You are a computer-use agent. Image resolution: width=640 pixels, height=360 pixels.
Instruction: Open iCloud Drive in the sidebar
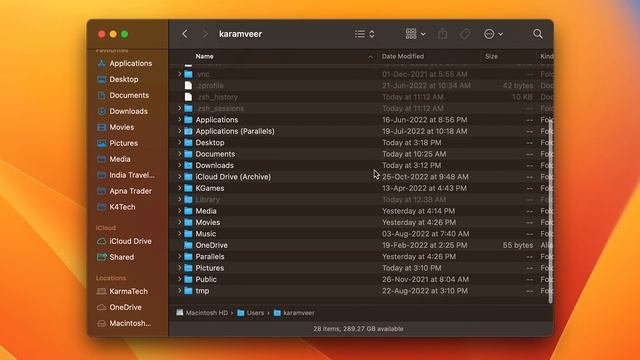pos(124,241)
